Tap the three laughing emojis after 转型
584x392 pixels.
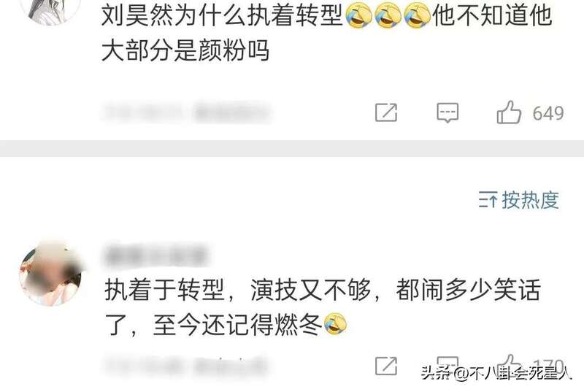click(388, 15)
